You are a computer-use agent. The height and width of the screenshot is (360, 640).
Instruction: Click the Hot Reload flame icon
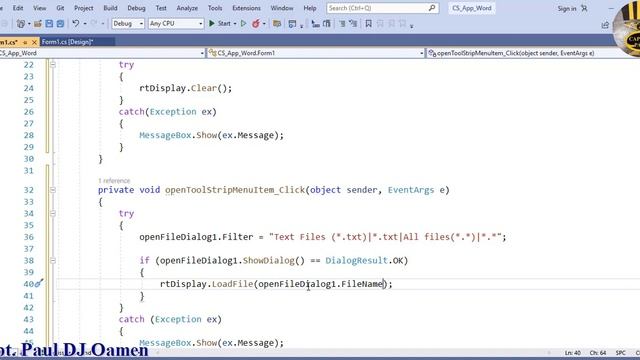[256, 24]
